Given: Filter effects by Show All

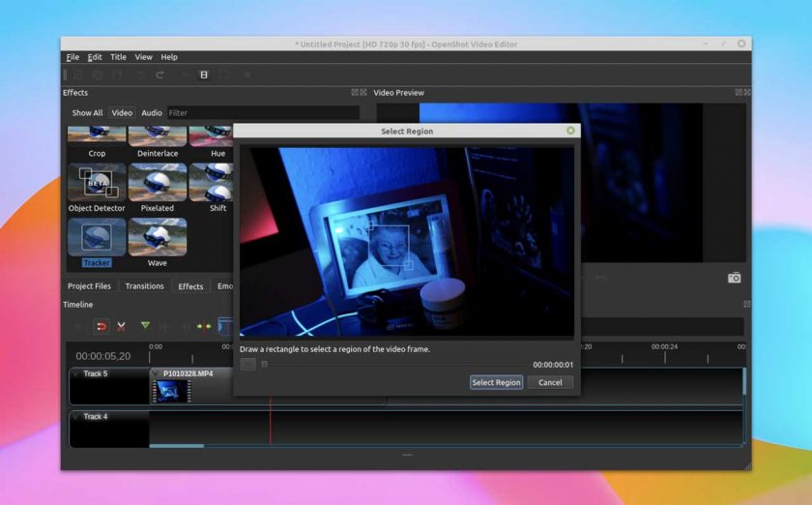Looking at the screenshot, I should (87, 113).
